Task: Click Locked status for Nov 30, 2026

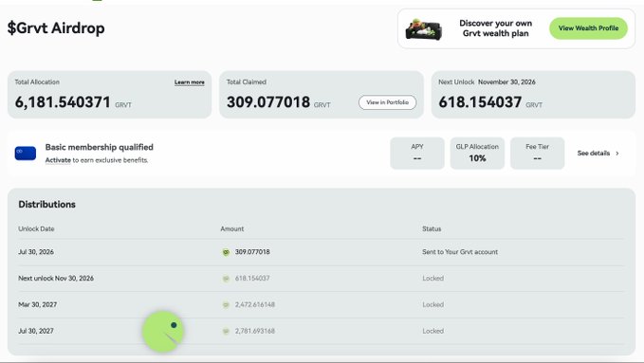Action: point(432,278)
